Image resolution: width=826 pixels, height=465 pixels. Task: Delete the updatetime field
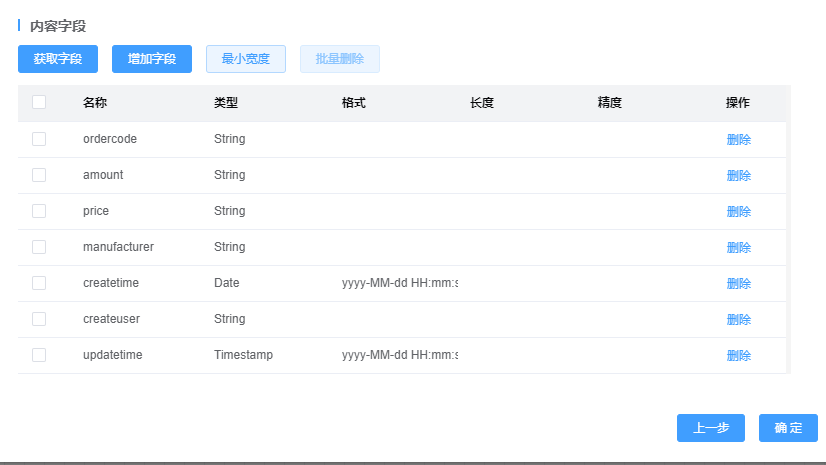click(738, 356)
